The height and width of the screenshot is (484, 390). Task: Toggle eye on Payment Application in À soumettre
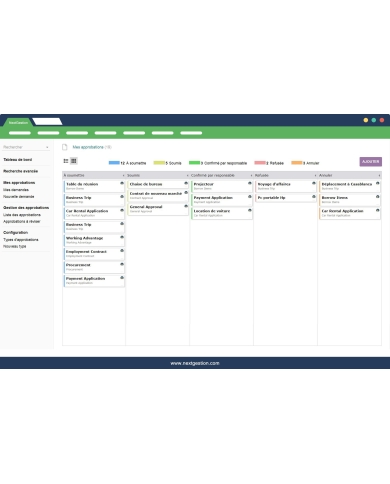pos(122,278)
